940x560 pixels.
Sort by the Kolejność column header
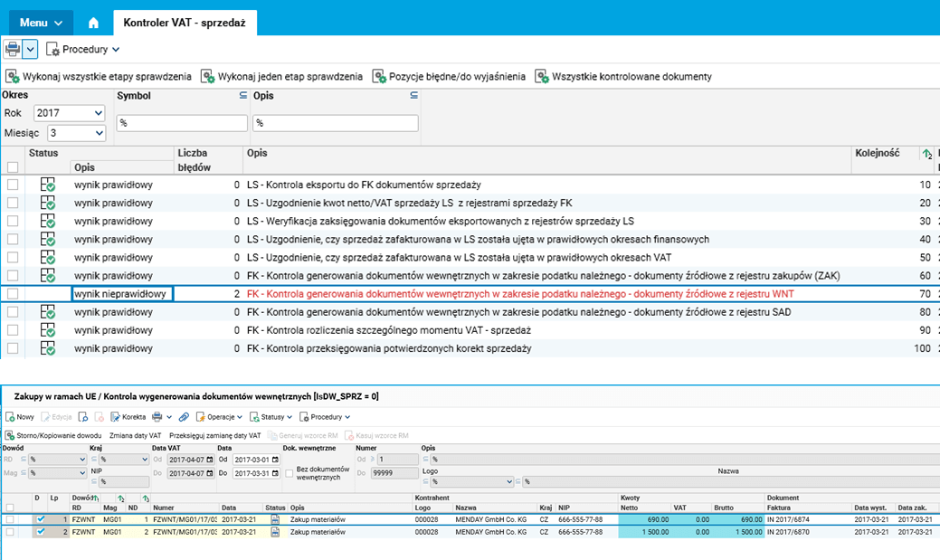[x=876, y=154]
